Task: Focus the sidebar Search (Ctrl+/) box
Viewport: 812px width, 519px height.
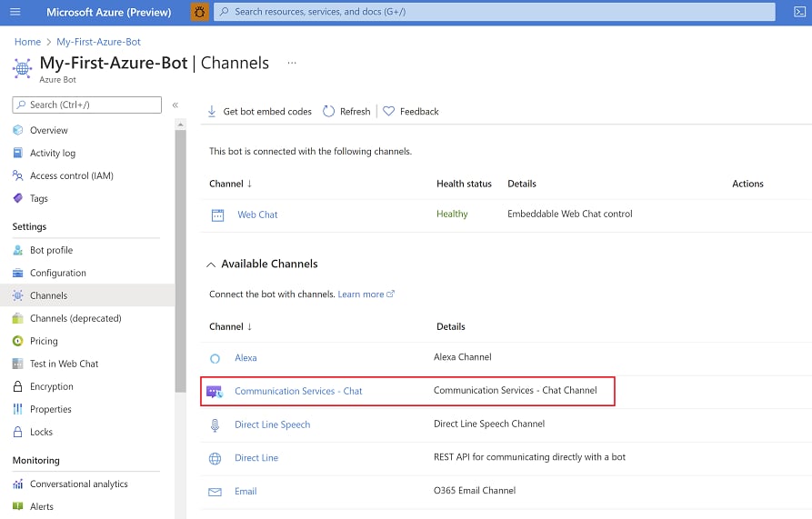Action: tap(87, 105)
